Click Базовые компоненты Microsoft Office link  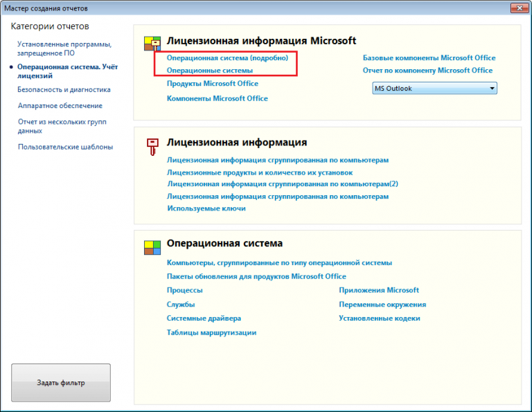(x=429, y=58)
